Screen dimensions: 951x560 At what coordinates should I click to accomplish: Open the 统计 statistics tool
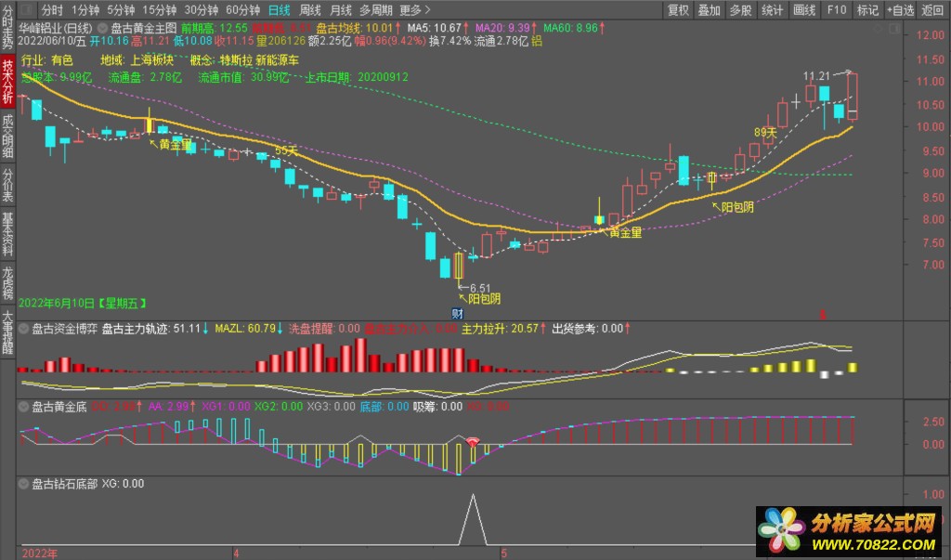[772, 9]
